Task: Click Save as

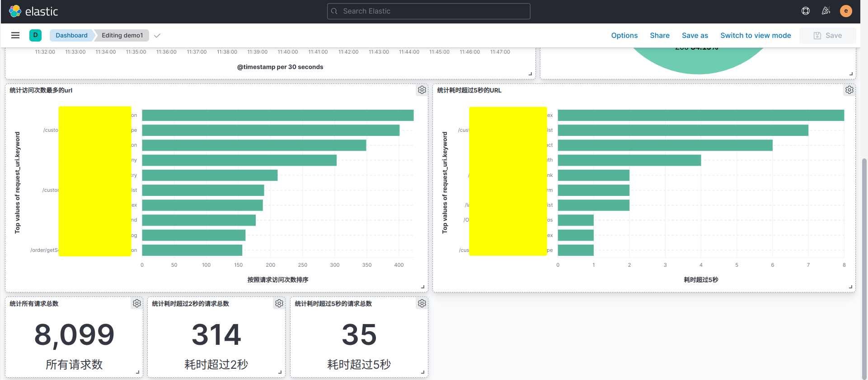Action: tap(695, 35)
